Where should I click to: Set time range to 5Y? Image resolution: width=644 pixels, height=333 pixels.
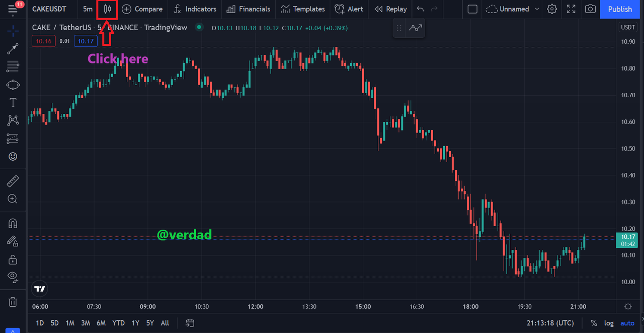point(150,323)
